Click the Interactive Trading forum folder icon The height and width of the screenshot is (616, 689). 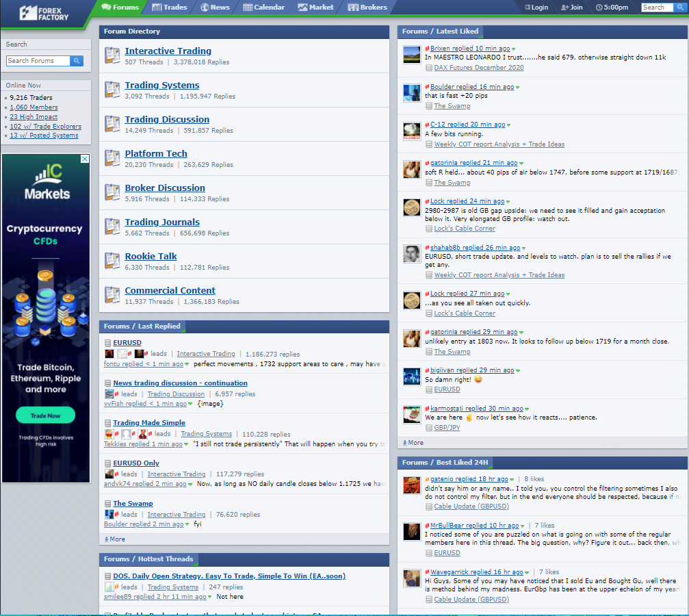(x=112, y=55)
